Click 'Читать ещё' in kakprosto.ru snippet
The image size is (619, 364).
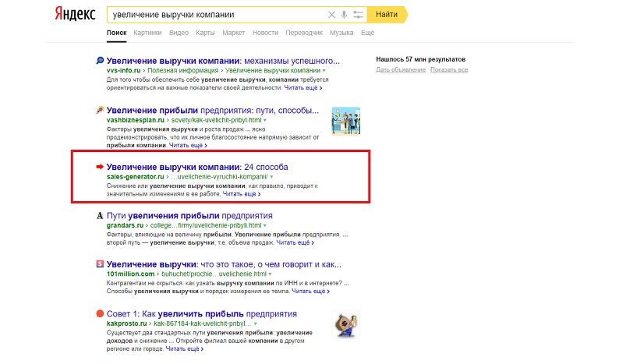(184, 348)
